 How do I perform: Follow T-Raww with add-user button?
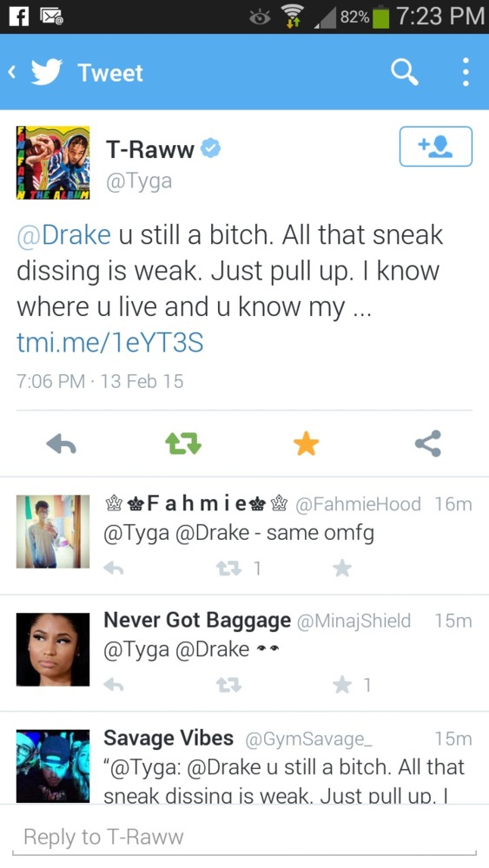pos(436,146)
